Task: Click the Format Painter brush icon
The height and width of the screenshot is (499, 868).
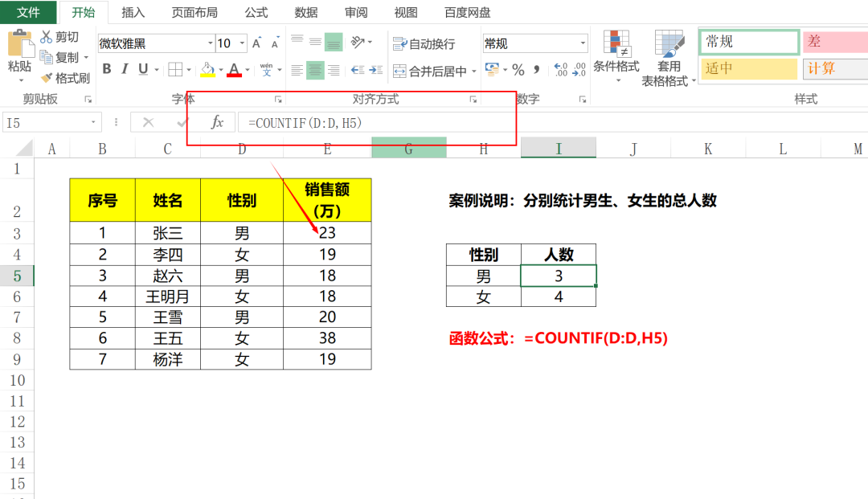Action: coord(47,78)
